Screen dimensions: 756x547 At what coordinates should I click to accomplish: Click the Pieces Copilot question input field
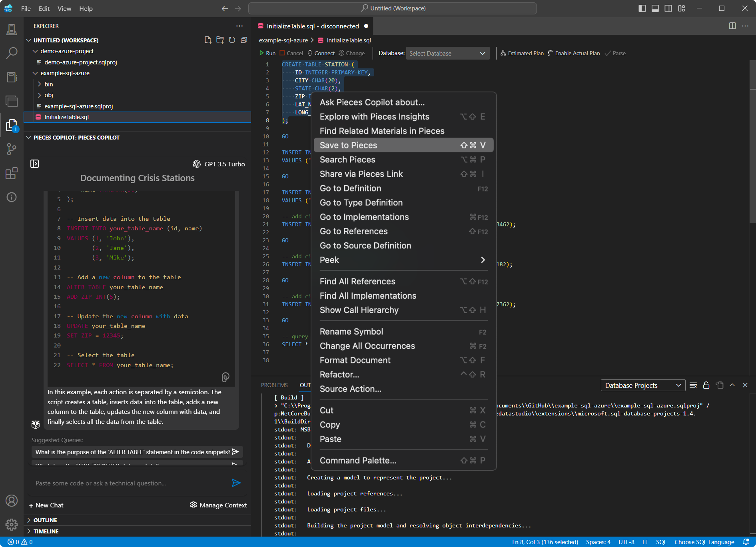(120, 483)
